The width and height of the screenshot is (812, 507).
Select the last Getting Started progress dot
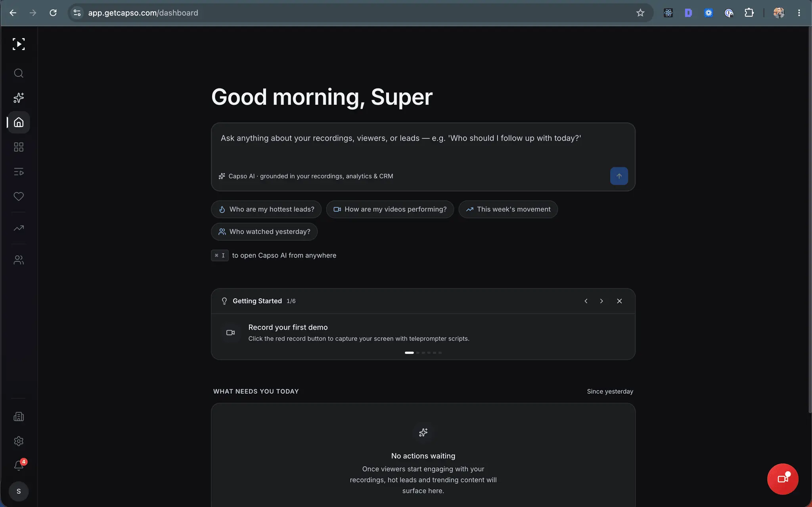point(440,353)
